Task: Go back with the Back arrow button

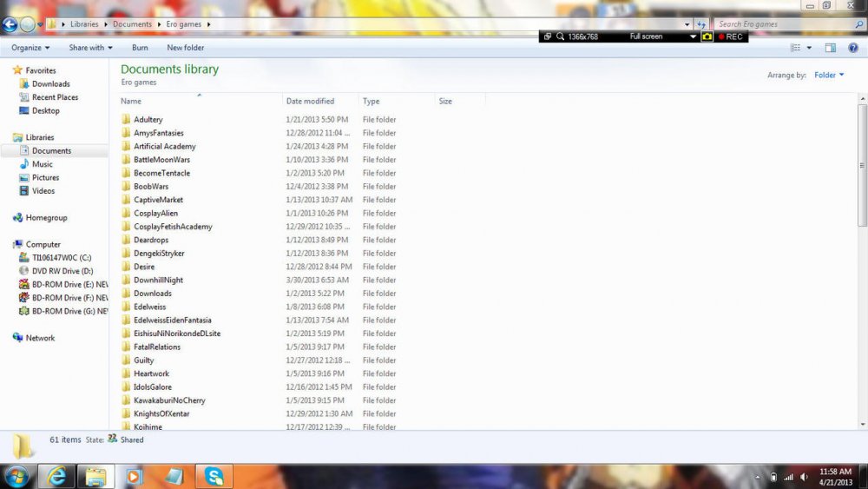Action: coord(10,24)
